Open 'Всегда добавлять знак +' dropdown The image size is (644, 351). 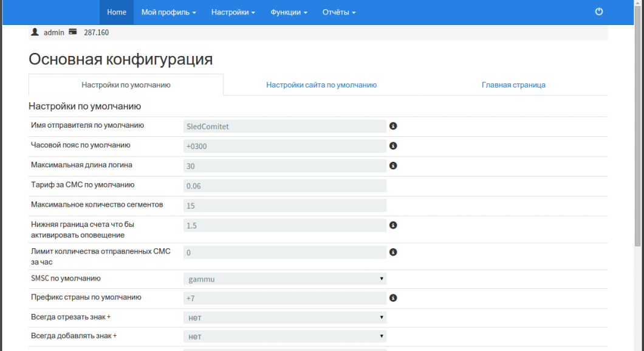tap(284, 336)
